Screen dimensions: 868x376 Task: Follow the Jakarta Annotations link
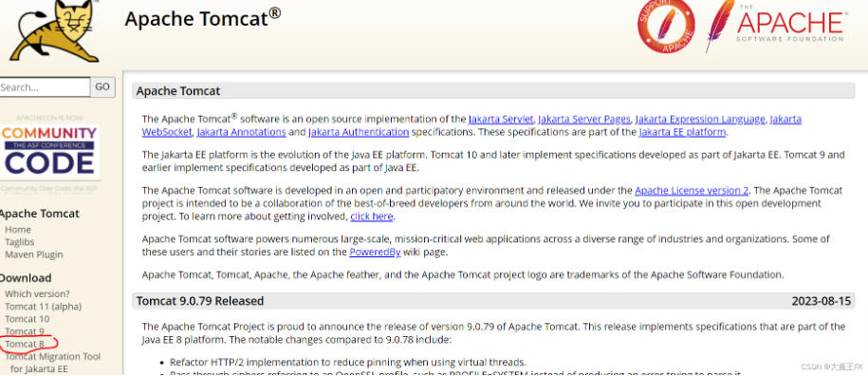(241, 132)
